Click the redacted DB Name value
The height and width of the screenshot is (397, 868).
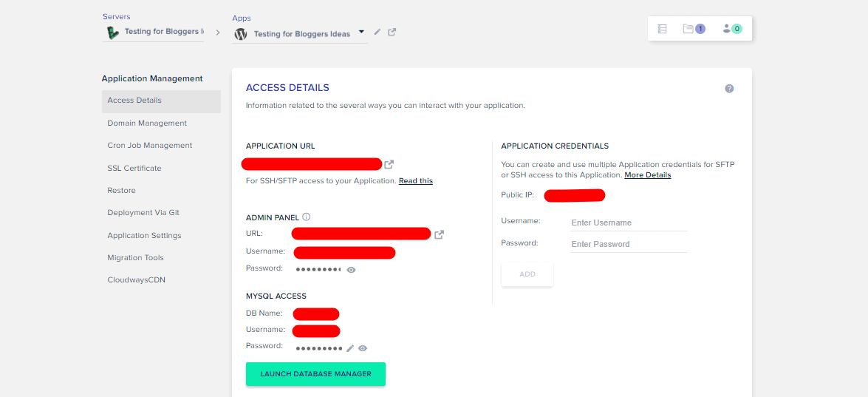tap(316, 314)
